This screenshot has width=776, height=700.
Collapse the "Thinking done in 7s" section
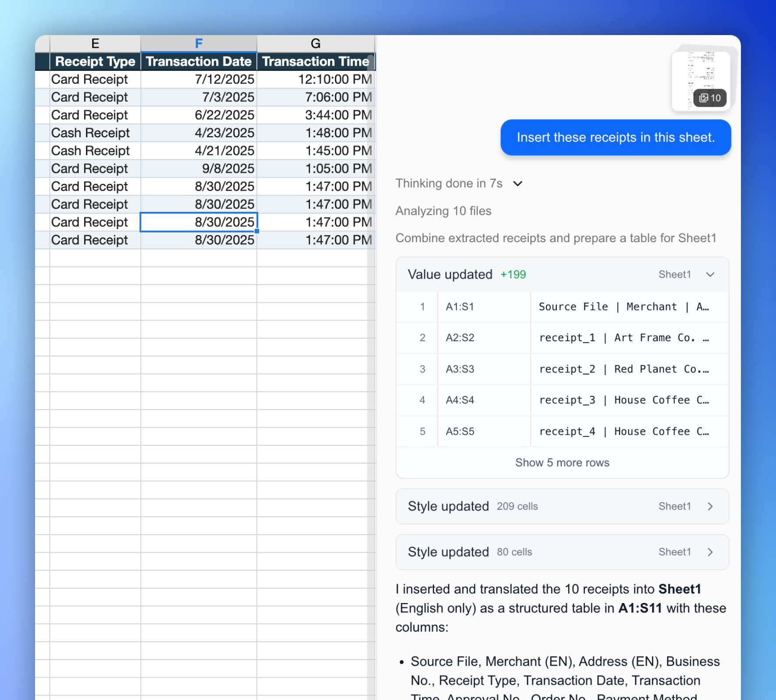(518, 184)
